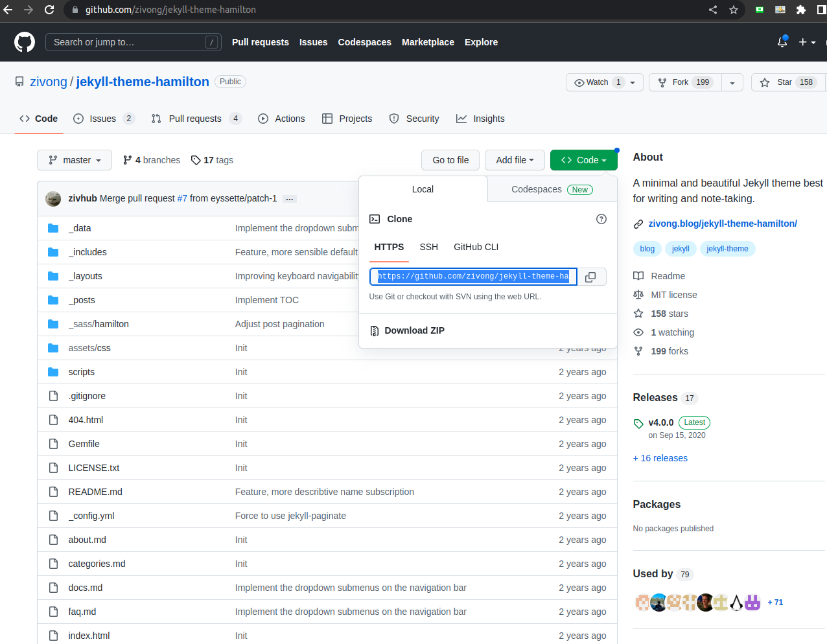This screenshot has width=827, height=644.
Task: Fork the repository
Action: coord(686,82)
